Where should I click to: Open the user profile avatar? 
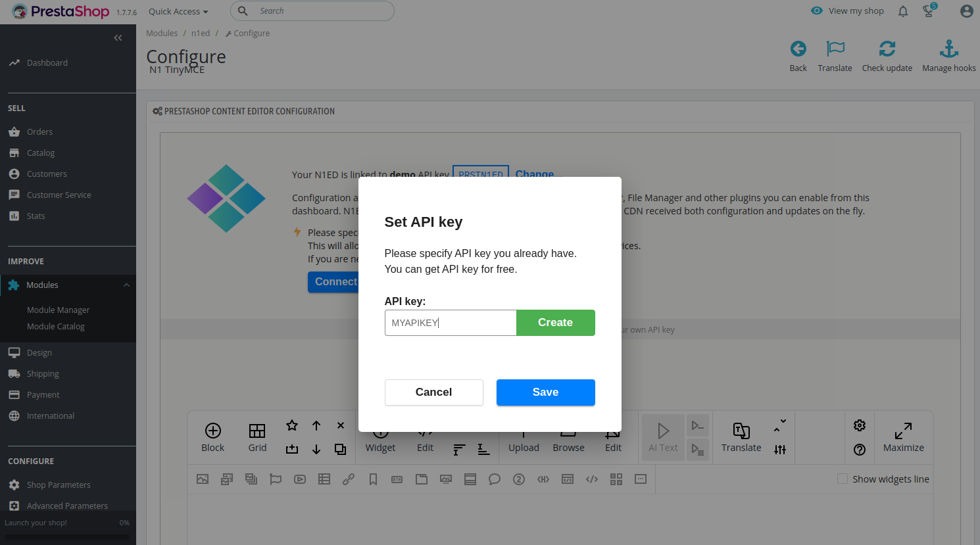[966, 11]
